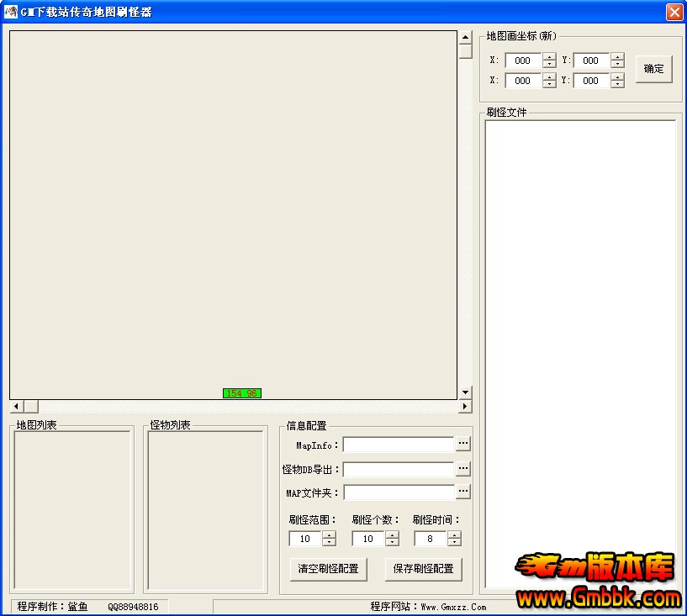The image size is (687, 616).
Task: Click the MAP文件夹 path input field
Action: 399,492
